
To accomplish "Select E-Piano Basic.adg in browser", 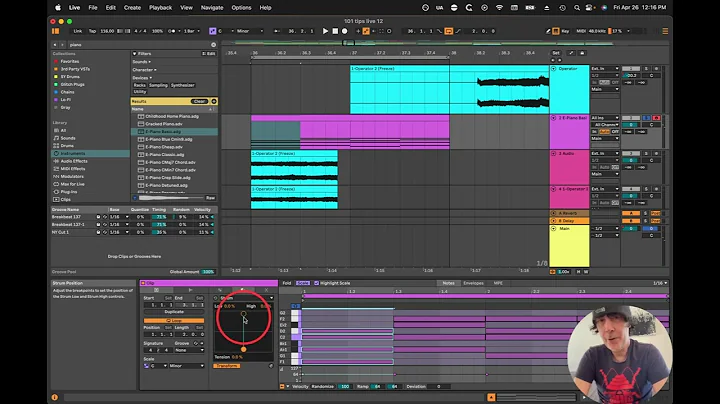I will [174, 132].
